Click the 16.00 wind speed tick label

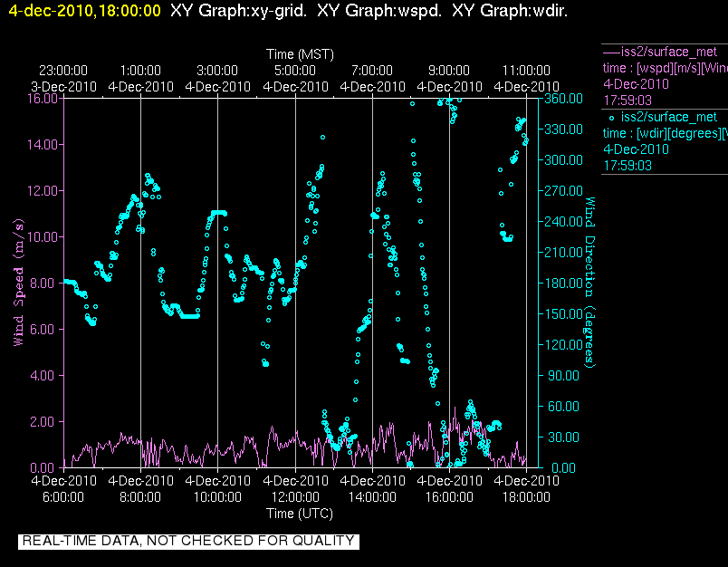(x=43, y=99)
